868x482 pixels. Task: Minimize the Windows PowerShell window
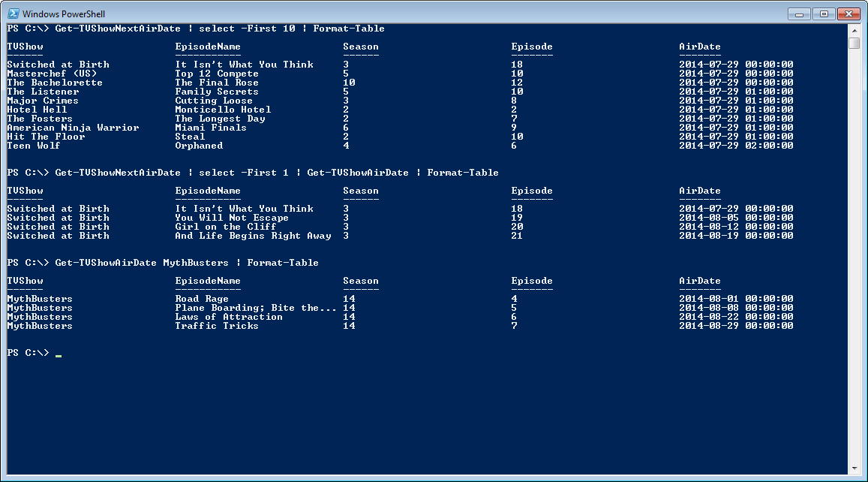(x=799, y=14)
